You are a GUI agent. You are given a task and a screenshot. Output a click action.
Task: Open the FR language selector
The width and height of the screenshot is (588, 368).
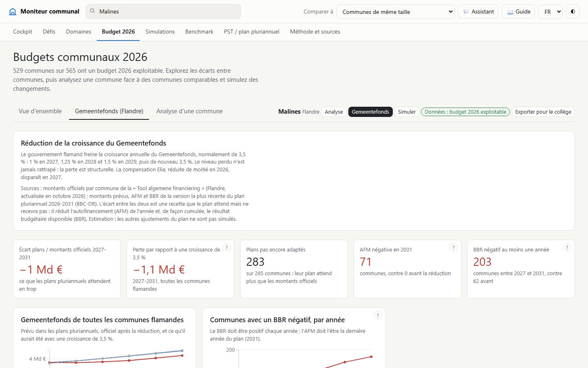(550, 11)
